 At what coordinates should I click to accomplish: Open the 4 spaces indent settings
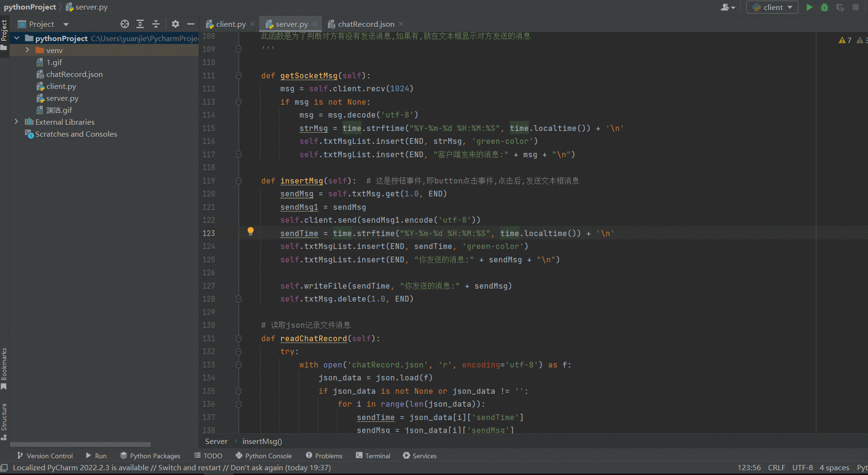pyautogui.click(x=835, y=468)
